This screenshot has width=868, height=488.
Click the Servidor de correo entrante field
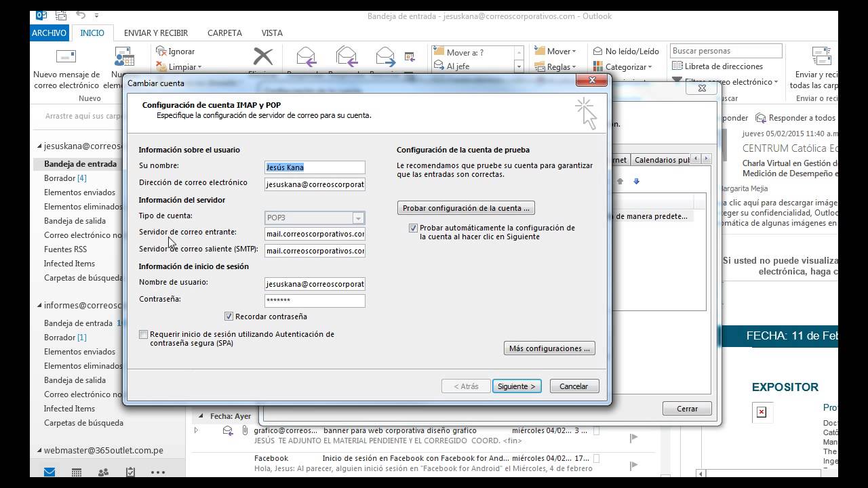315,234
